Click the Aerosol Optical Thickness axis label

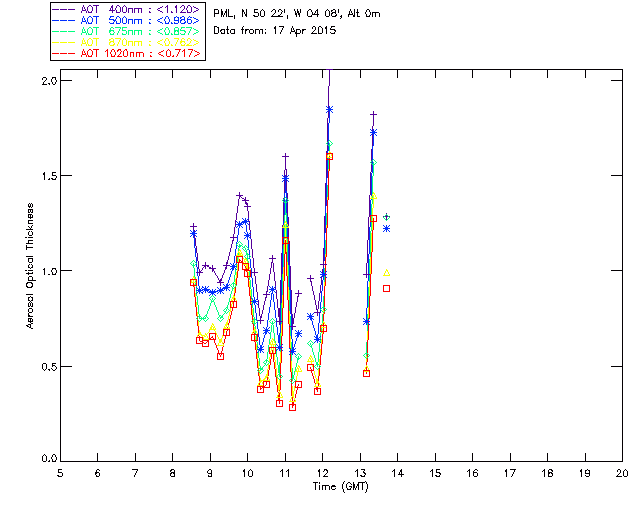[x=30, y=266]
